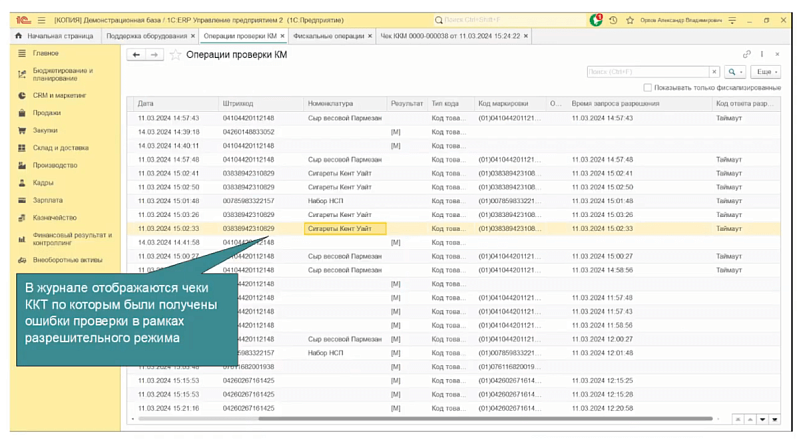Click the Закупки cart icon in sidebar
799x444 pixels.
pos(22,130)
